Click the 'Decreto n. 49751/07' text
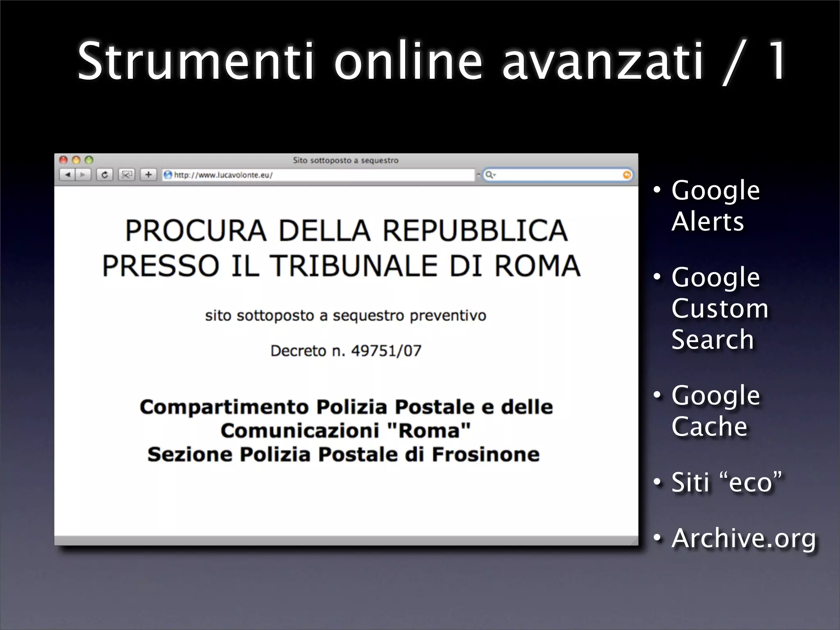Screen dimensions: 840x630 coord(346,351)
